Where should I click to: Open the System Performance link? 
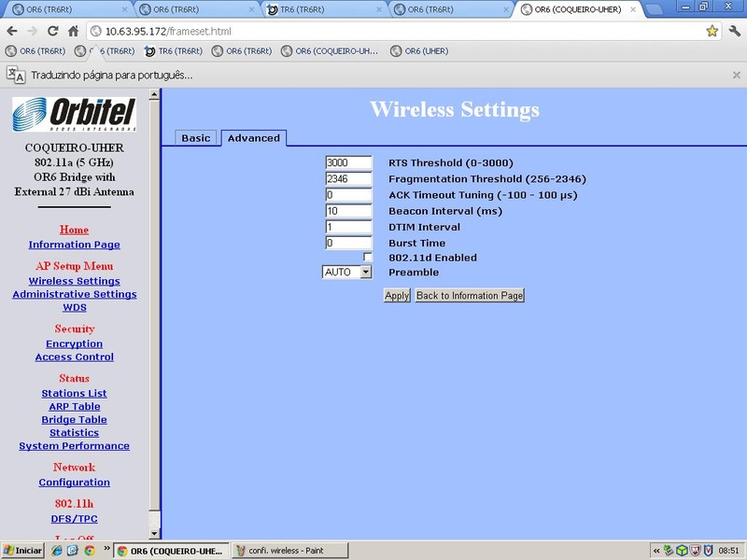point(75,446)
